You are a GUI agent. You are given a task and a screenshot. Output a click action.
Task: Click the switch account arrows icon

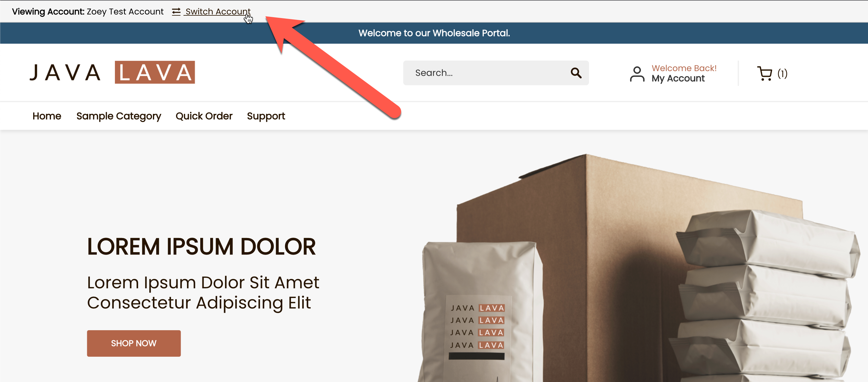coord(176,12)
